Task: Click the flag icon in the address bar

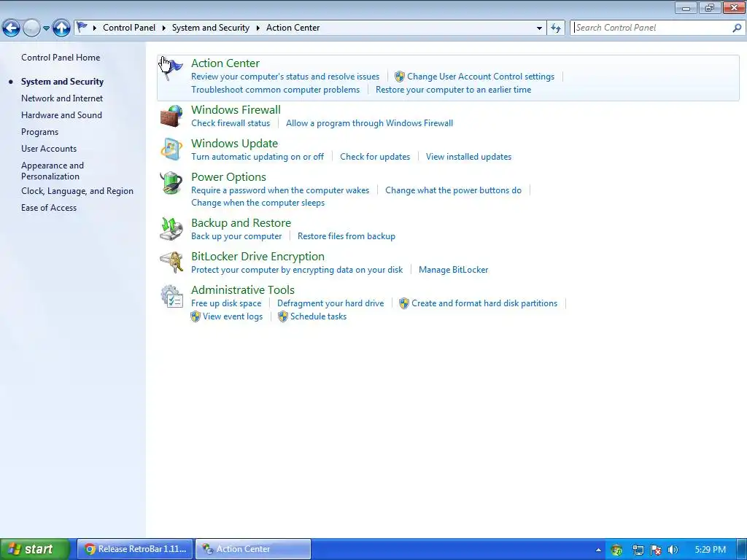Action: 82,27
